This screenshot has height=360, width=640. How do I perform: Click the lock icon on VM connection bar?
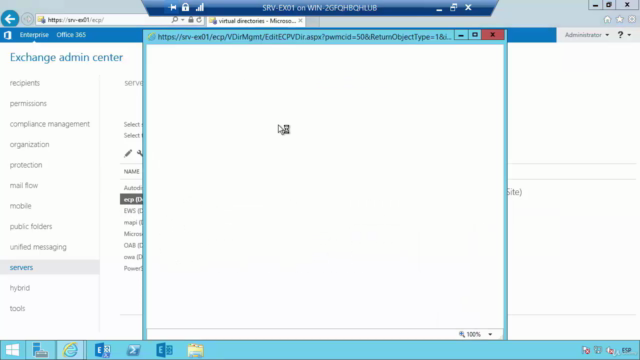(x=185, y=7)
